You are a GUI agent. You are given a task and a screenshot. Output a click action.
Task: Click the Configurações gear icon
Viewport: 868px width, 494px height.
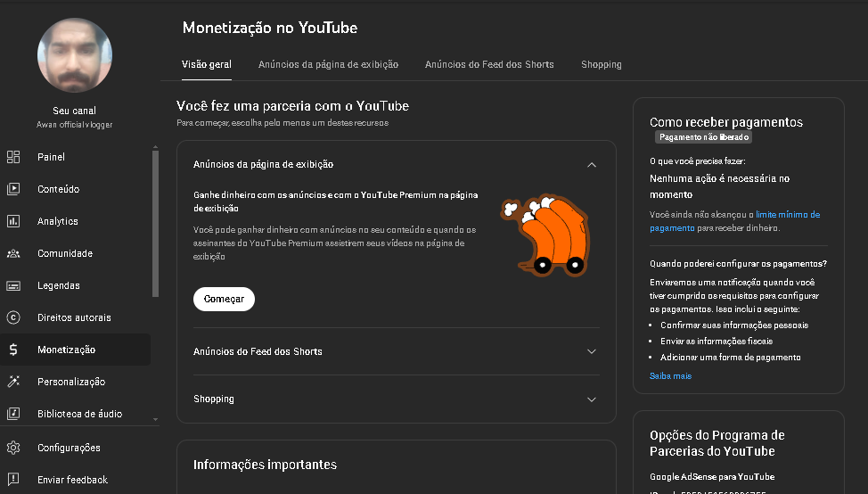pyautogui.click(x=13, y=448)
